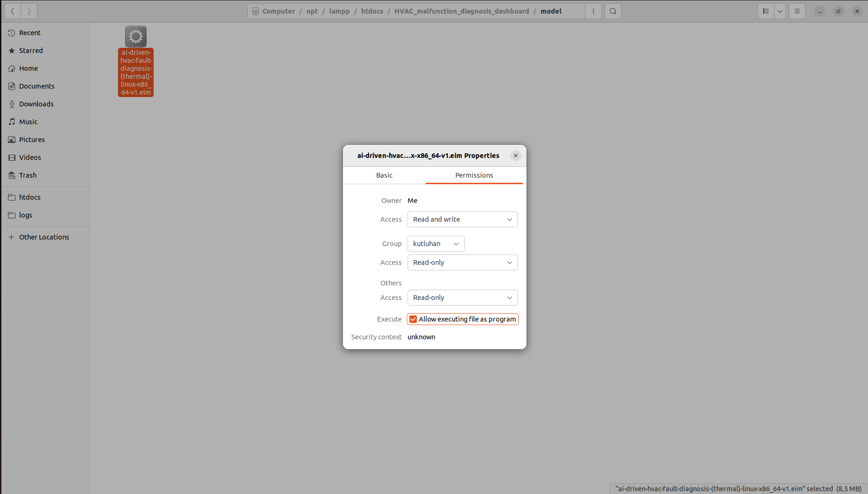This screenshot has height=494, width=868.
Task: Open Starred in the sidebar
Action: (31, 51)
